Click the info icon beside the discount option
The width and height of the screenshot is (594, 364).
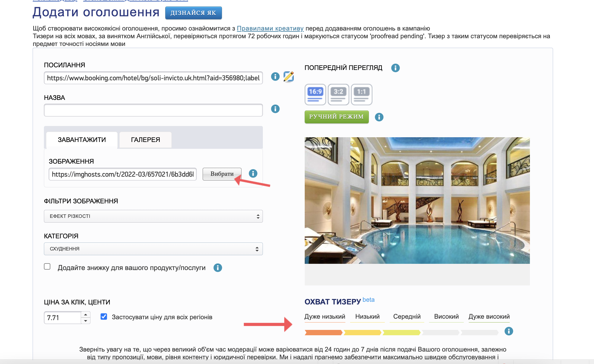point(218,268)
